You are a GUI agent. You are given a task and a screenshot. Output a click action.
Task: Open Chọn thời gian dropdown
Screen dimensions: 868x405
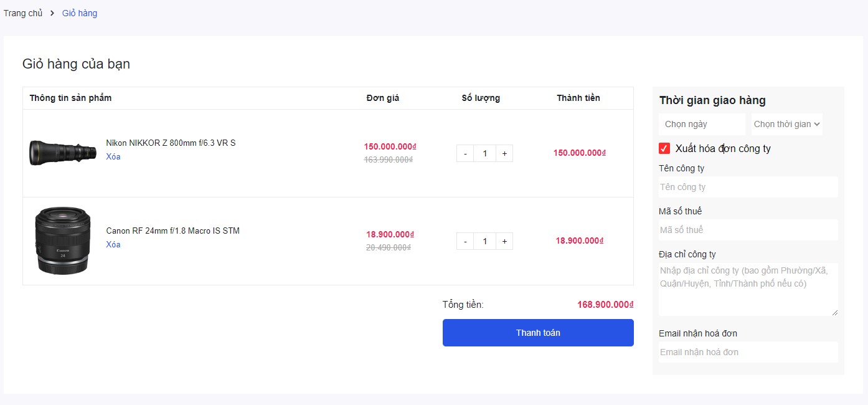[x=787, y=124]
